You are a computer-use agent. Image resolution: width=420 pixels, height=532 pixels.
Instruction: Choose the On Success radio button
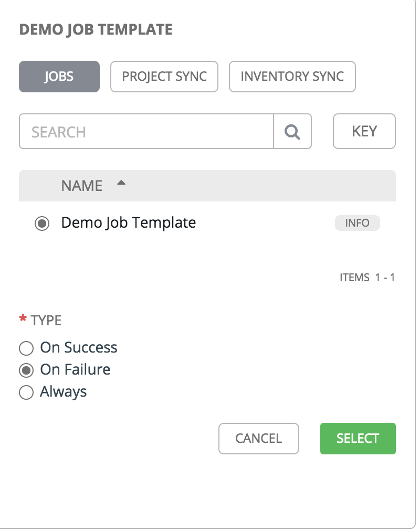26,348
